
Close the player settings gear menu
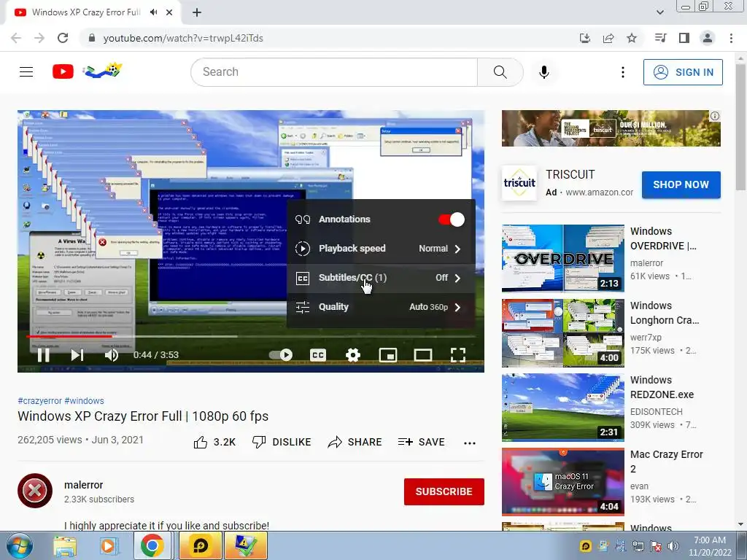click(x=353, y=355)
